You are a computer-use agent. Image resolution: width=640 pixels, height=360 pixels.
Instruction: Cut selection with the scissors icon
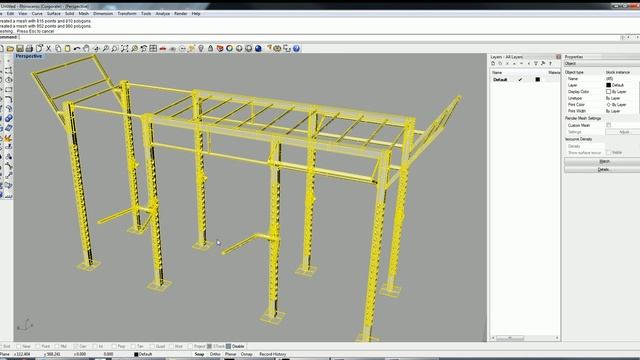[x=49, y=49]
